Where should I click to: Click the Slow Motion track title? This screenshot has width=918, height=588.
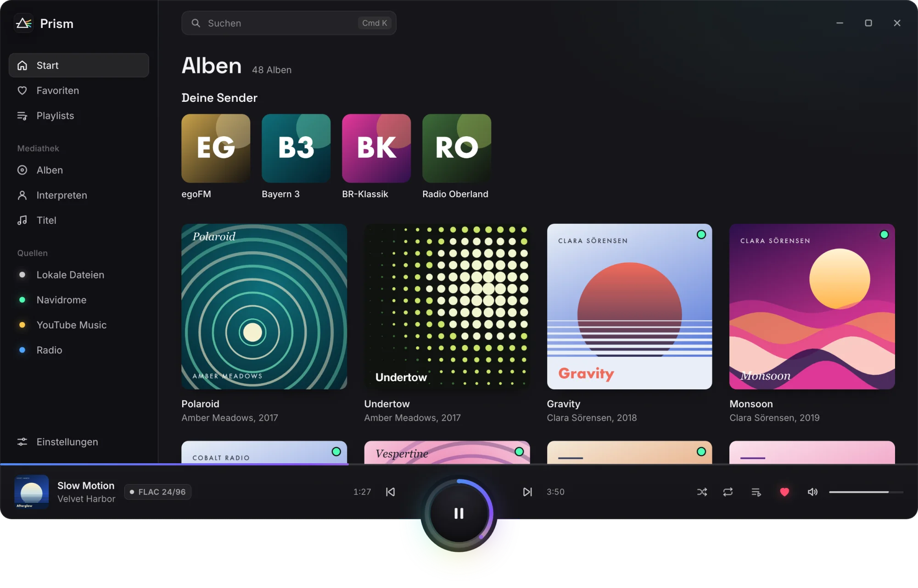click(x=86, y=485)
